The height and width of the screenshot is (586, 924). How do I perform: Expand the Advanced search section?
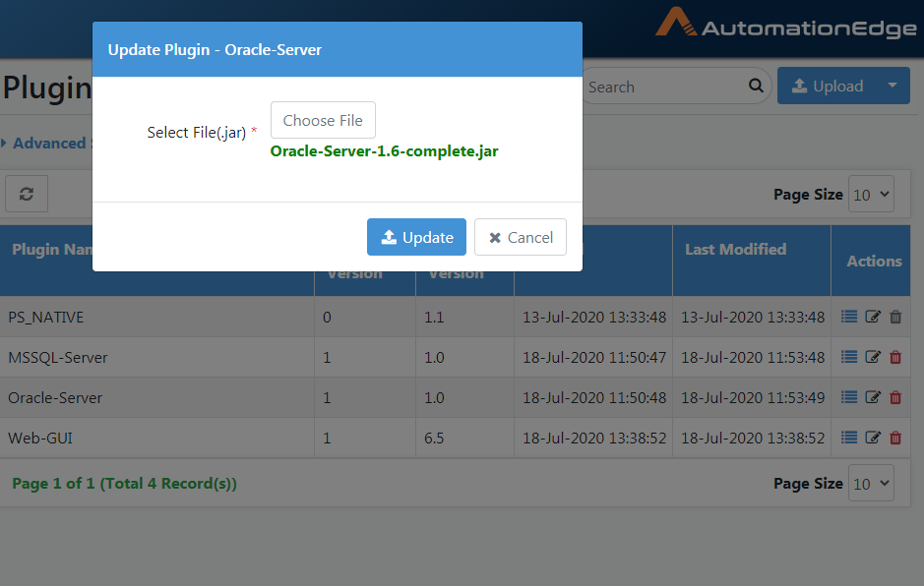[x=46, y=144]
